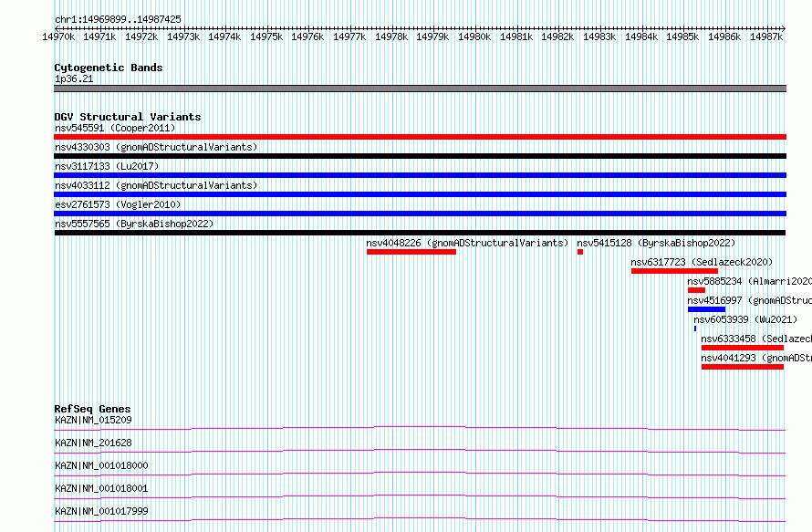812x532 pixels.
Task: Click the 14982k ruler tick label
Action: tap(557, 37)
